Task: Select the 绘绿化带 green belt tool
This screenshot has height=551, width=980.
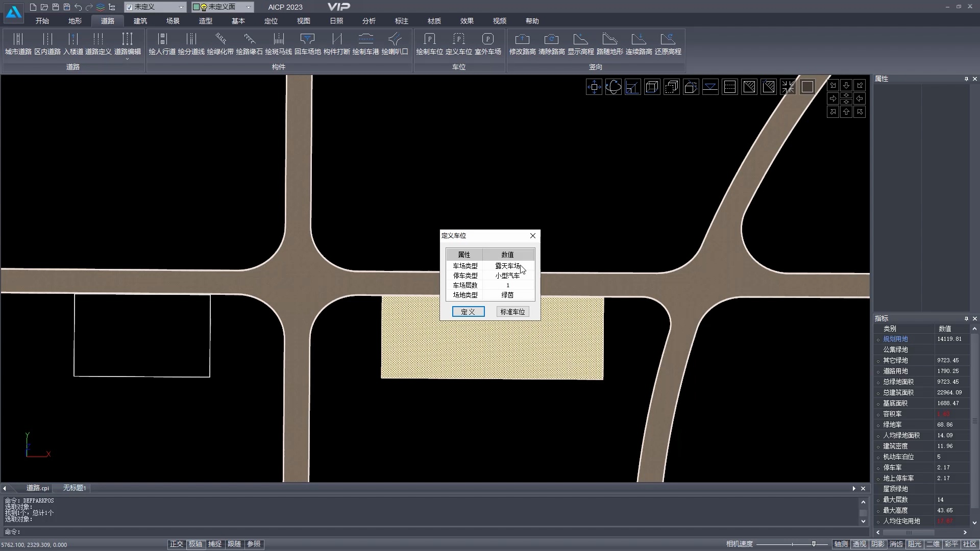Action: (x=220, y=44)
